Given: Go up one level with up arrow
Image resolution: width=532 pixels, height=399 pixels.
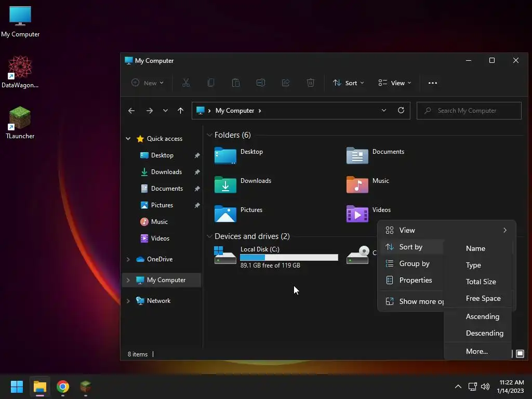Looking at the screenshot, I should click(x=180, y=111).
